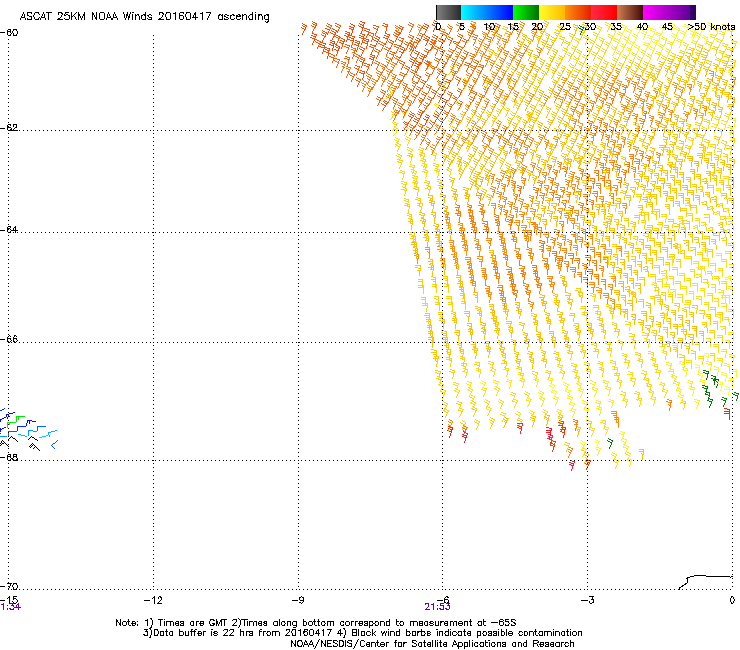The width and height of the screenshot is (740, 650).
Task: Click the '10' label under the color bar
Action: point(489,27)
